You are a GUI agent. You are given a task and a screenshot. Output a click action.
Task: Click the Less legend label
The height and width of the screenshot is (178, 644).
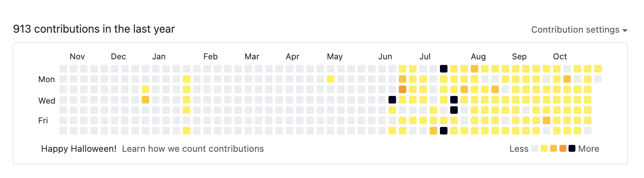tap(519, 149)
